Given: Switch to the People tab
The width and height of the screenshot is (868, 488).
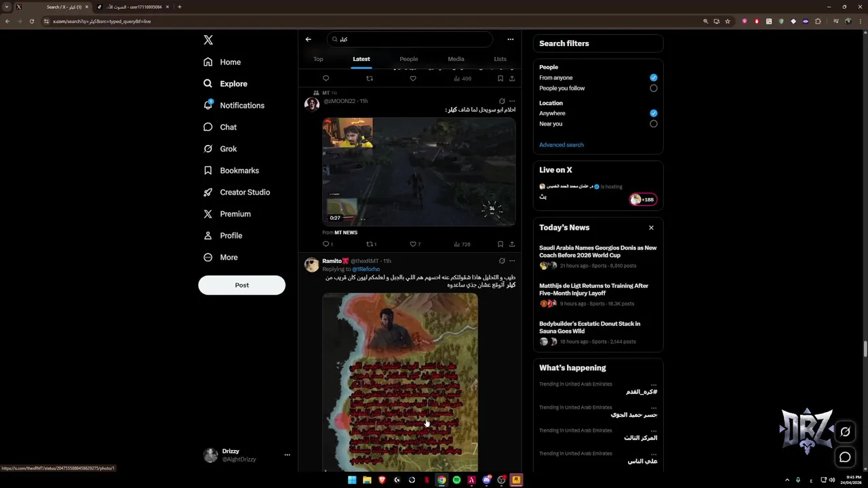Looking at the screenshot, I should click(409, 59).
